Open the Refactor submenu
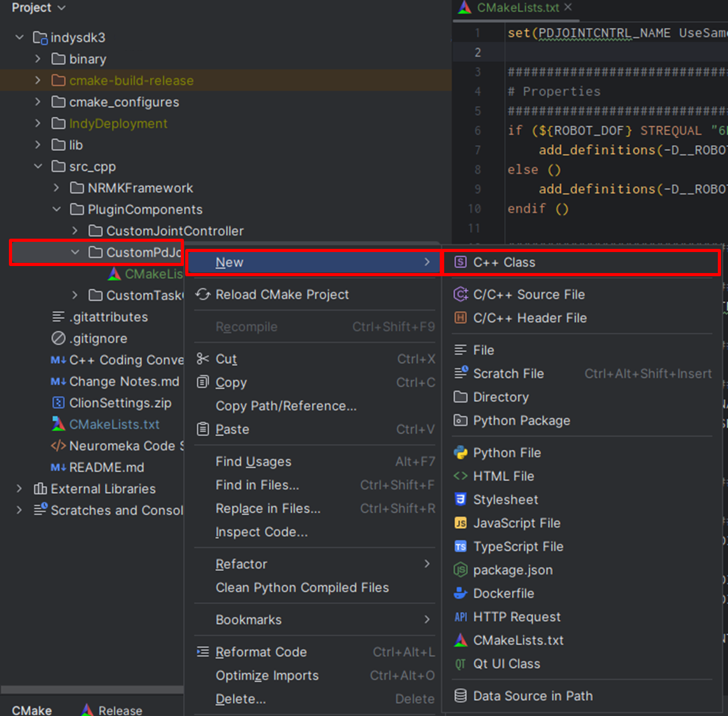 click(314, 564)
